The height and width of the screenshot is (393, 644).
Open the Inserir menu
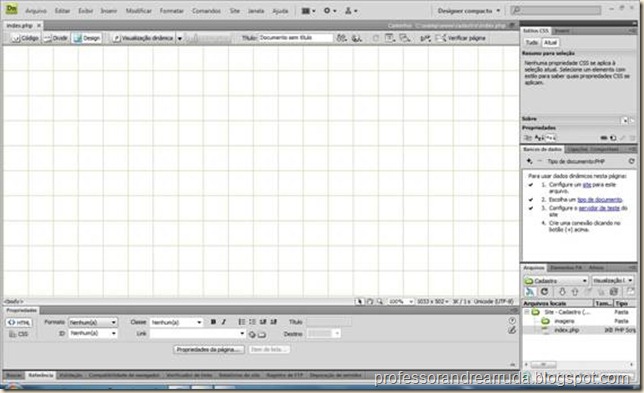point(109,11)
